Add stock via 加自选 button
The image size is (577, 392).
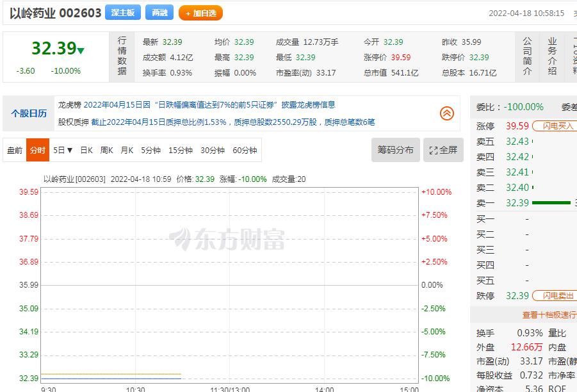click(x=200, y=13)
